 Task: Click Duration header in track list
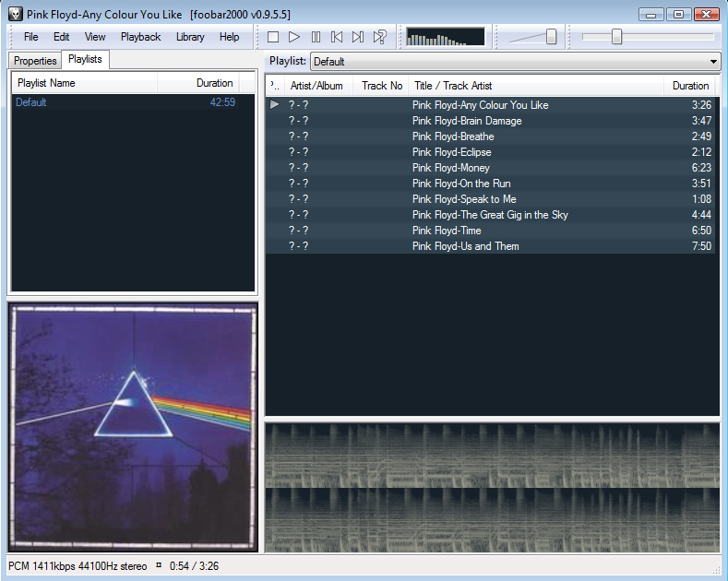tap(689, 86)
